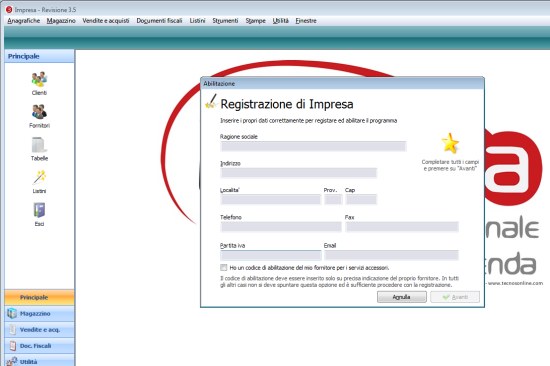Click the Impresa app icon in title bar
The height and width of the screenshot is (366, 550).
tap(9, 9)
